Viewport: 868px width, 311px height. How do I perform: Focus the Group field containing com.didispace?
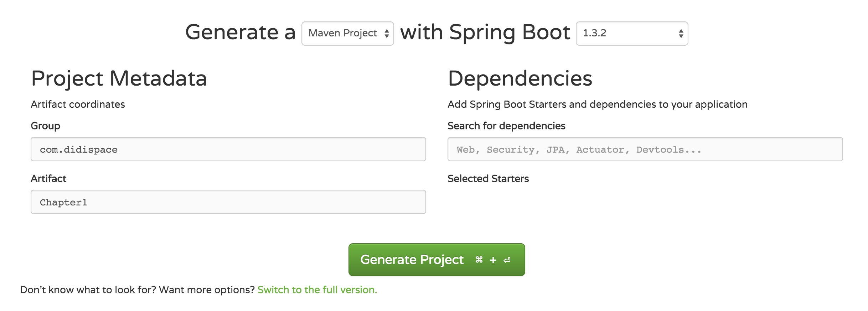click(x=228, y=149)
